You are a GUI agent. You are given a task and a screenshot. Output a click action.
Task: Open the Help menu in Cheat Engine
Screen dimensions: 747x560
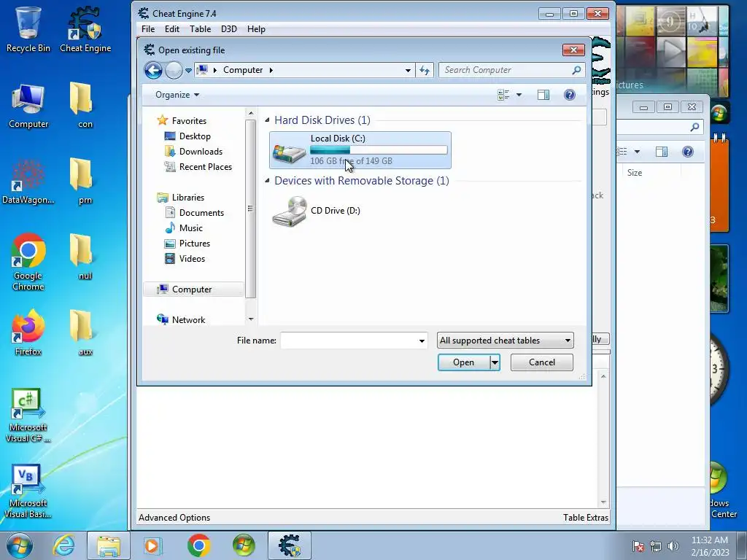[x=256, y=29]
